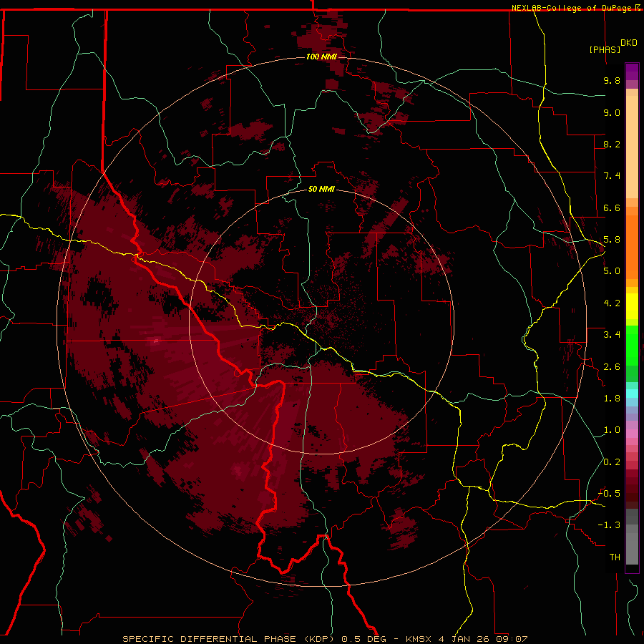Click the [PHAS] units label
Screen dimensions: 644x644
605,49
